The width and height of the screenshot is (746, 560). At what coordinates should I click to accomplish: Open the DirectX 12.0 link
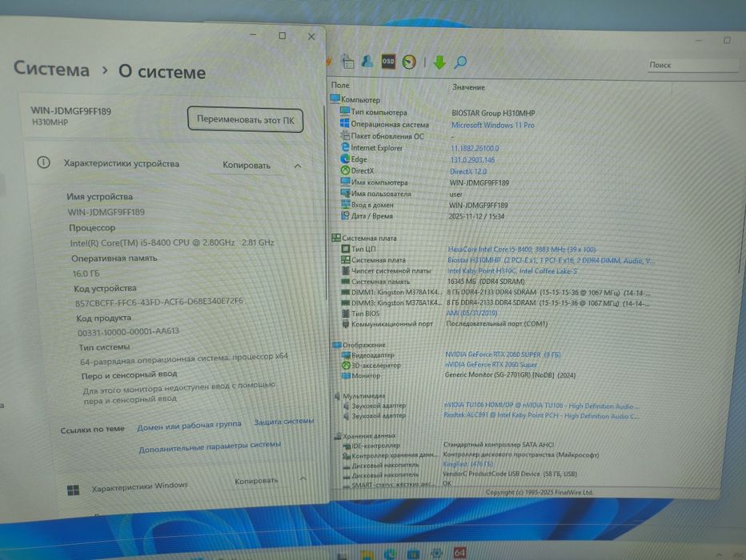point(468,172)
